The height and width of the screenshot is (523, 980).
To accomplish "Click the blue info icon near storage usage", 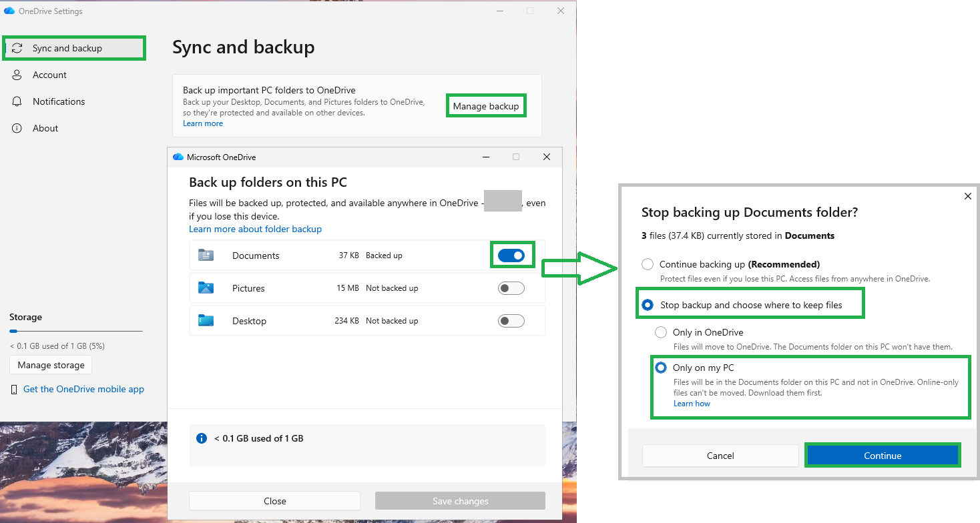I will point(202,438).
